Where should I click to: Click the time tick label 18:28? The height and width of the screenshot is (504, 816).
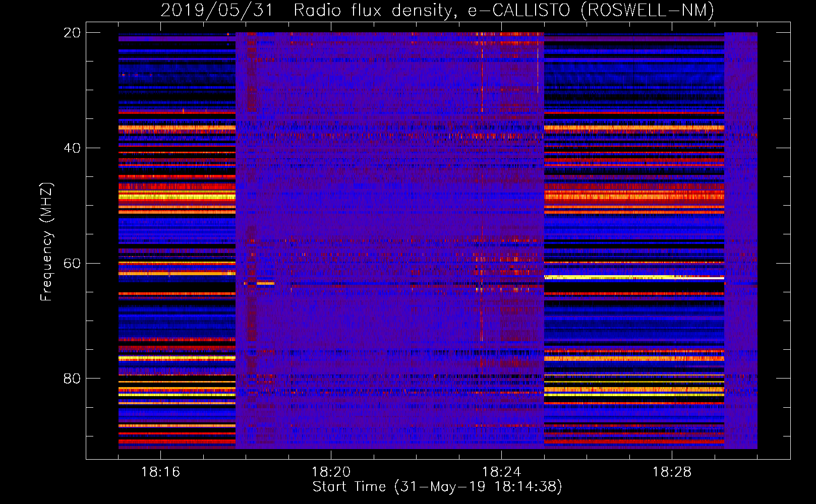[672, 472]
